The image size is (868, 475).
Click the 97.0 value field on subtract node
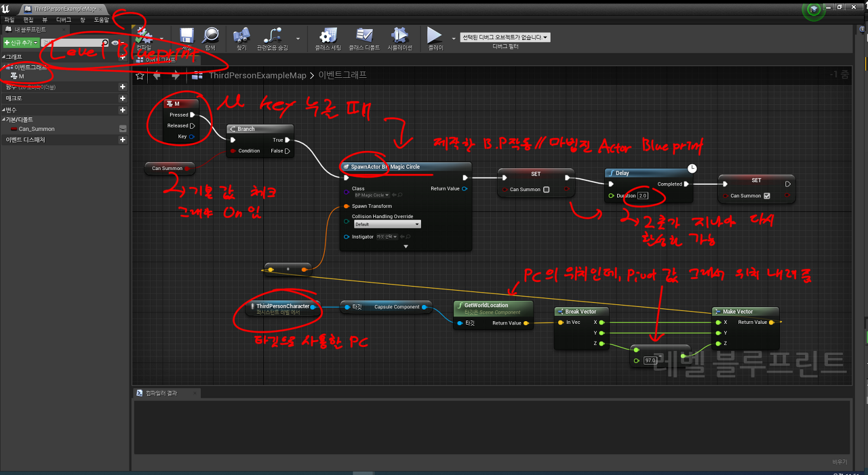click(651, 360)
